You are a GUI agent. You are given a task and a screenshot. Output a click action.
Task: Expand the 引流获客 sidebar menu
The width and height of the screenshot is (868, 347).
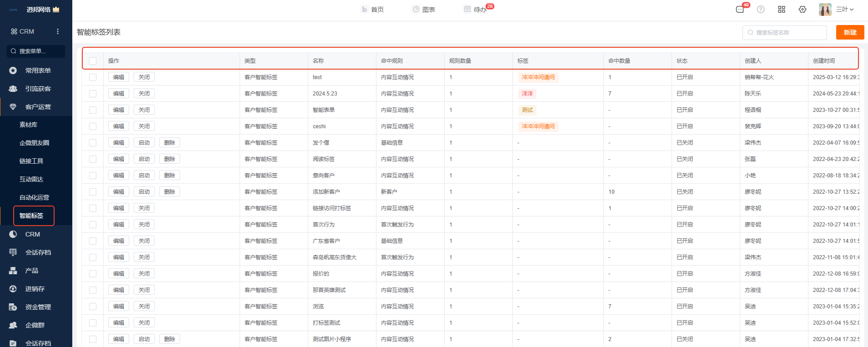coord(38,89)
